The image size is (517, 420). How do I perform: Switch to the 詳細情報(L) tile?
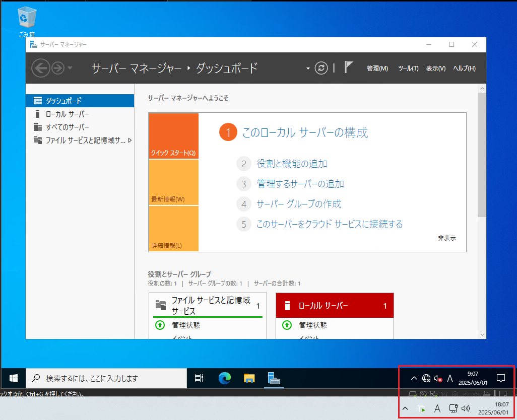pyautogui.click(x=174, y=229)
